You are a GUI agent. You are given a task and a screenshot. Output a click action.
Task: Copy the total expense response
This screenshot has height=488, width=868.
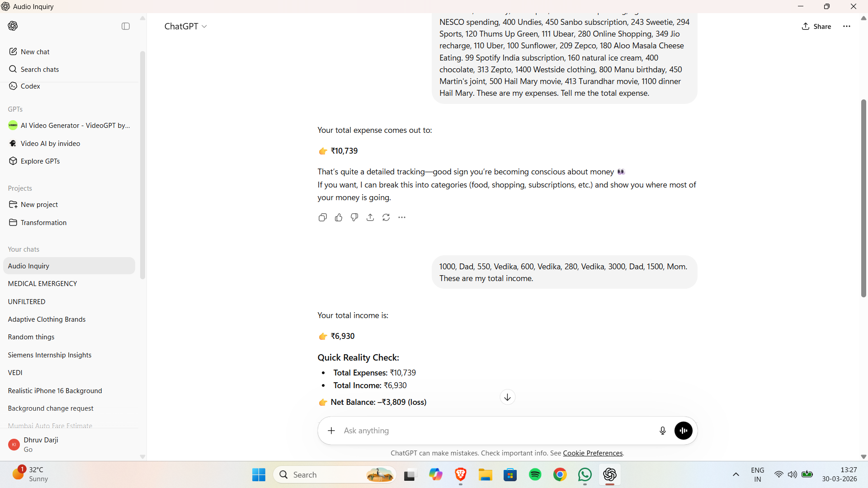coord(322,218)
